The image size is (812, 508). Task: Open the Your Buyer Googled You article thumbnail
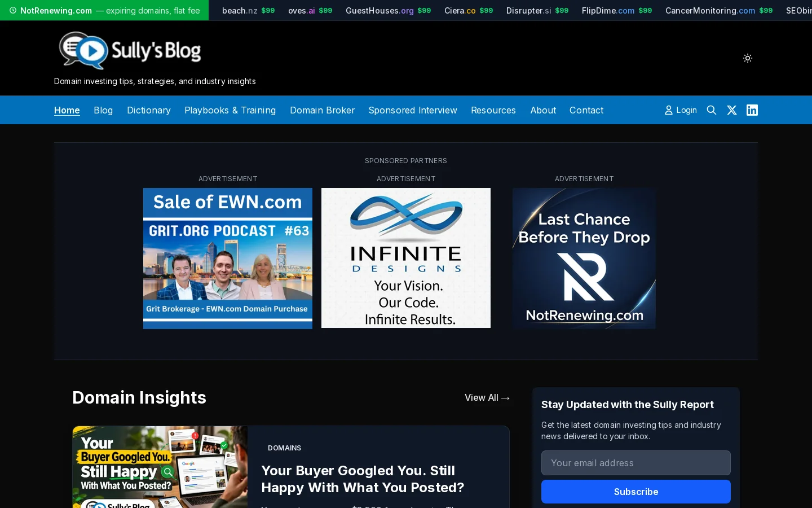160,467
